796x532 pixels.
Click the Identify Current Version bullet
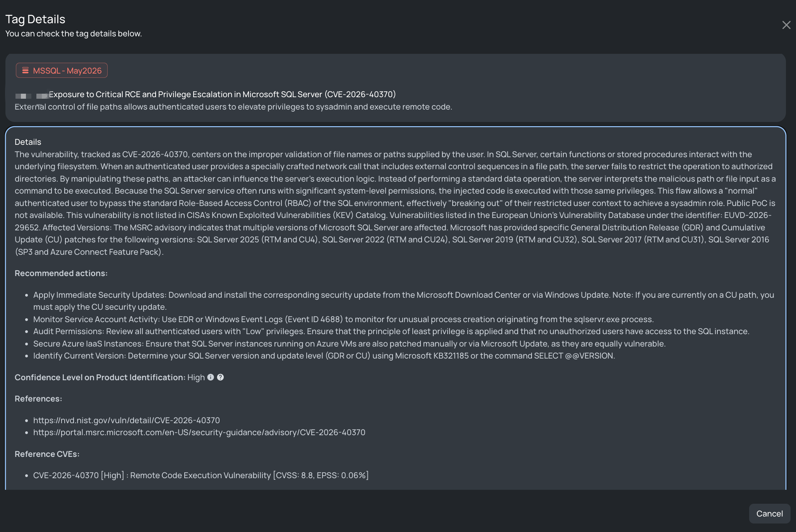[324, 355]
